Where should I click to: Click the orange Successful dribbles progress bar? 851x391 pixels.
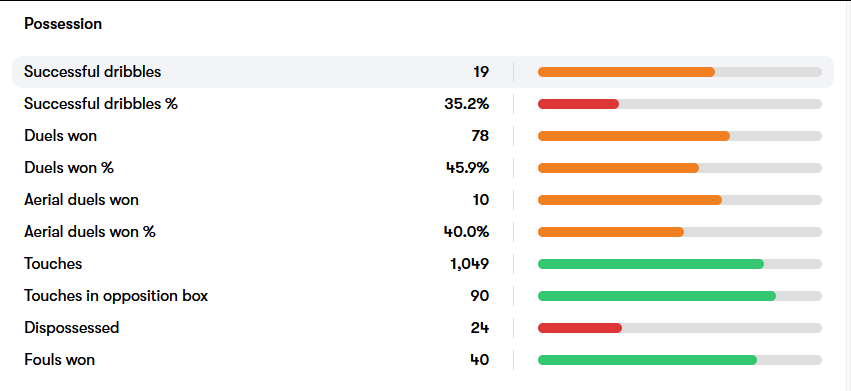[x=626, y=72]
